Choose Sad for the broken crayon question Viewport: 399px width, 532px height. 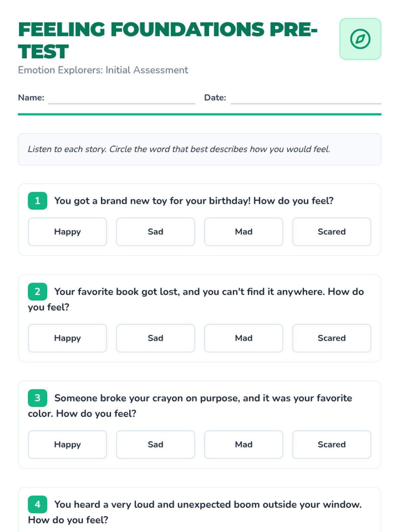click(155, 445)
